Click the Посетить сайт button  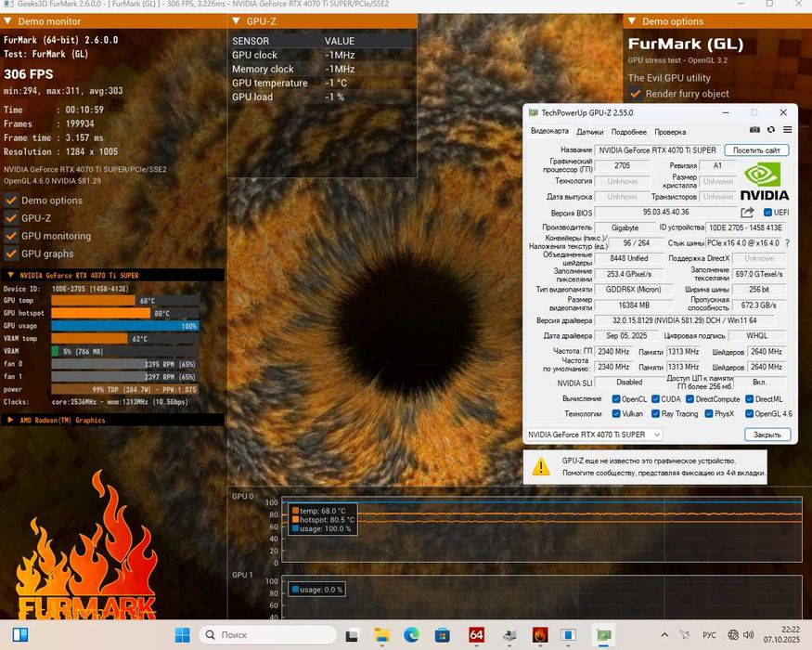click(757, 150)
